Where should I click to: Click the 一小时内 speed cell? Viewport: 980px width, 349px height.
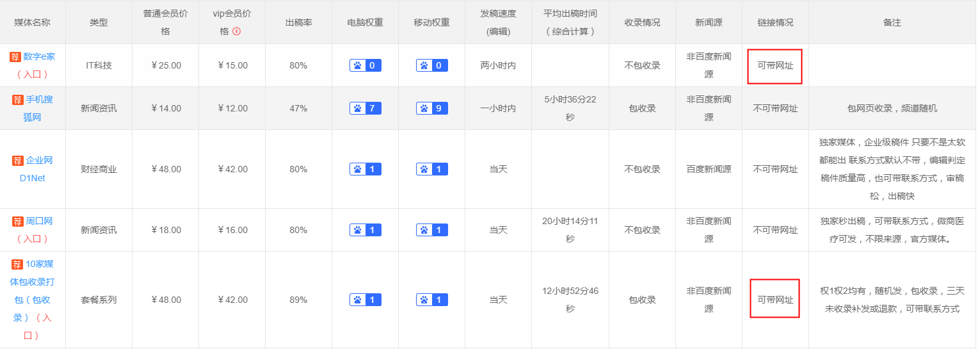pyautogui.click(x=498, y=108)
